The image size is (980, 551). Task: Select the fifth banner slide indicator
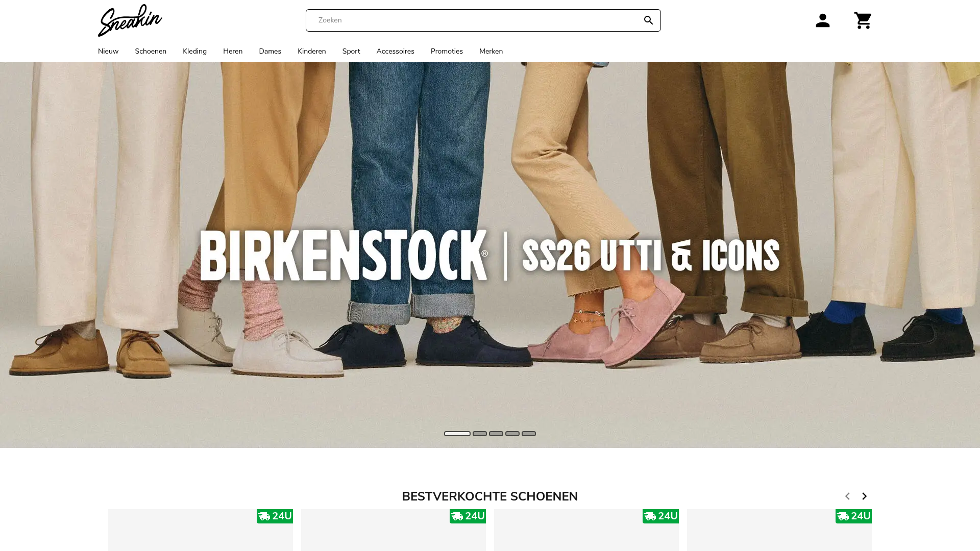[x=529, y=434]
